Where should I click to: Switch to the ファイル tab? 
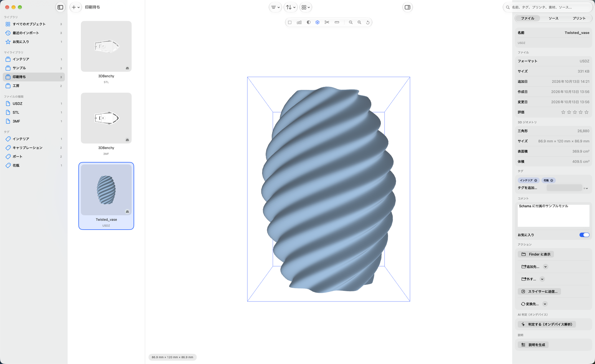(x=527, y=18)
